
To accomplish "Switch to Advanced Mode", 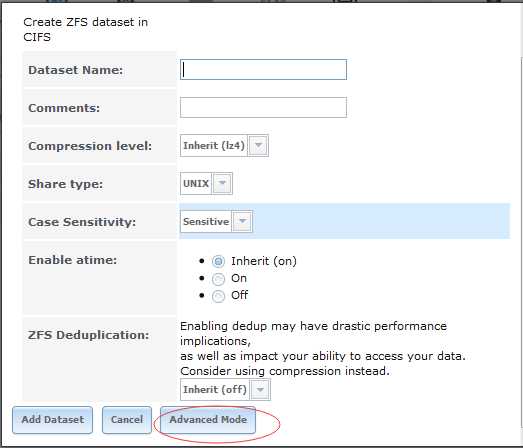I will pos(208,420).
